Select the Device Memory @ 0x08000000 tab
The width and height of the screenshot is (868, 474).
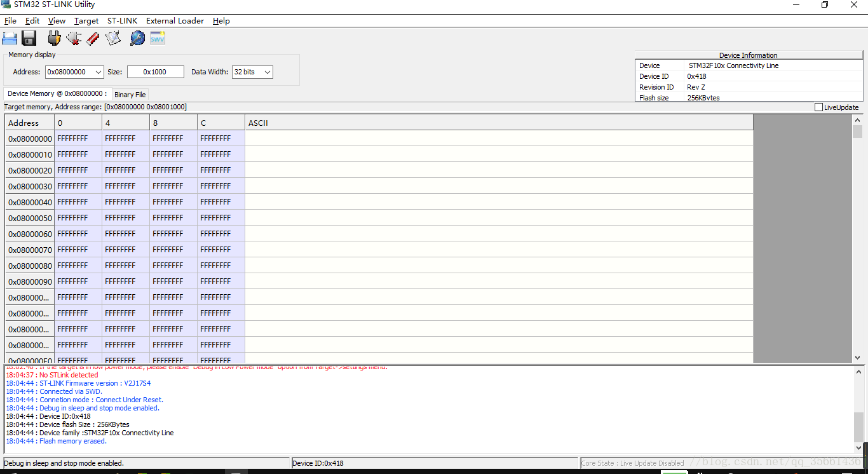(58, 93)
